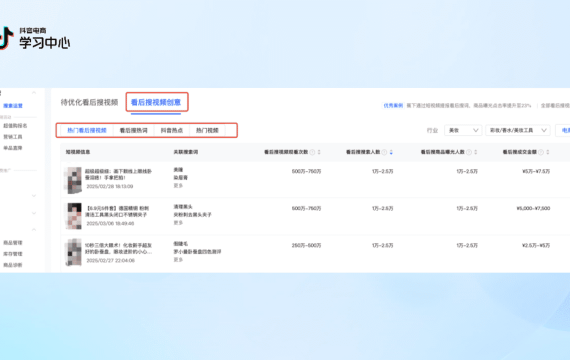Switch to the 热门看后搜视频 sub-tab

click(87, 130)
